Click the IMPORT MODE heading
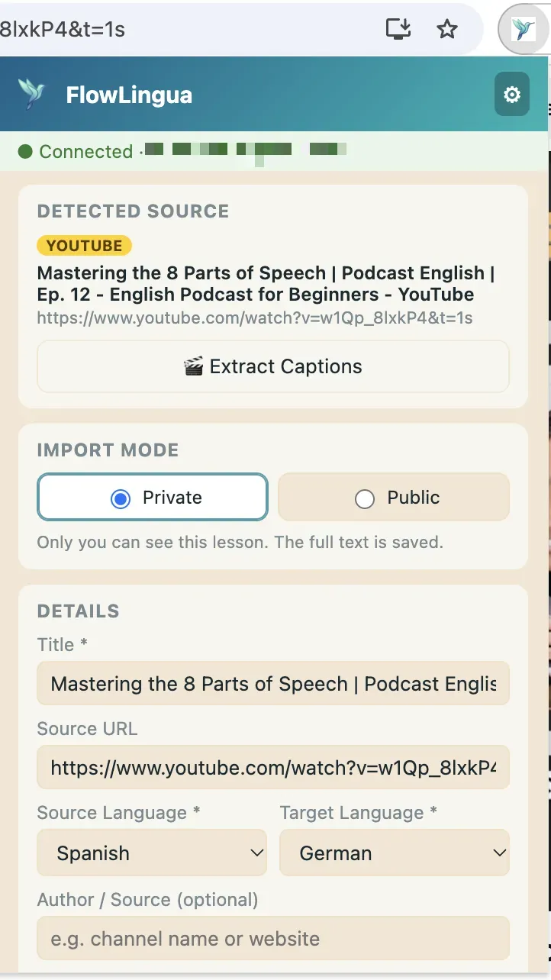 pos(108,450)
